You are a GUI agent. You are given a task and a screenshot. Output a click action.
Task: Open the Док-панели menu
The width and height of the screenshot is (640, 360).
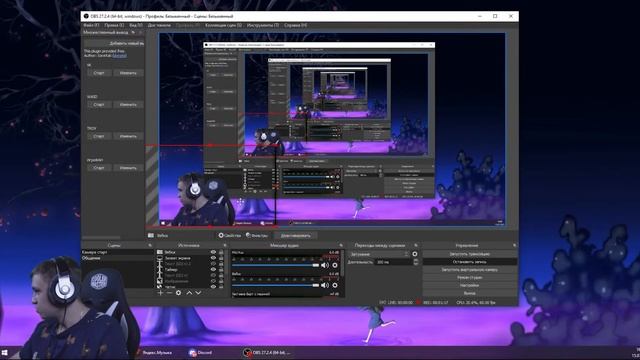(x=159, y=25)
